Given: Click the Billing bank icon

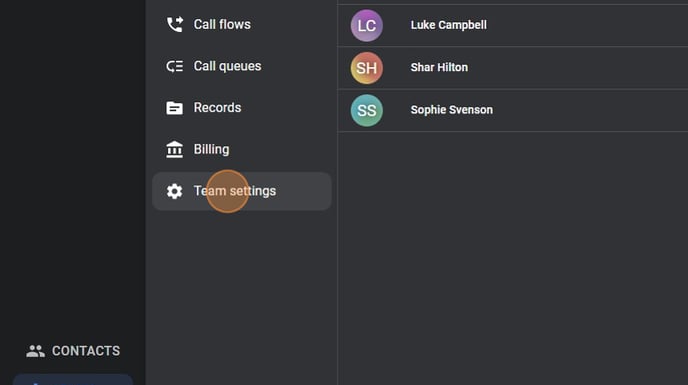Looking at the screenshot, I should [175, 149].
